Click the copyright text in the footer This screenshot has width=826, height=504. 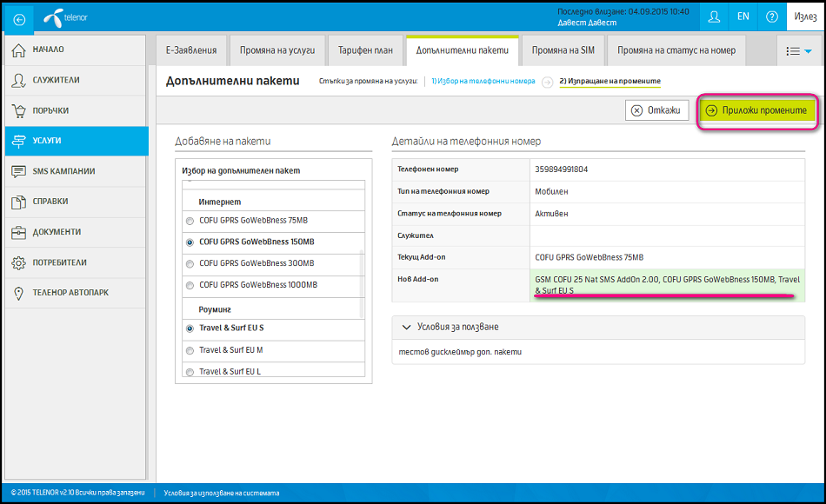78,493
